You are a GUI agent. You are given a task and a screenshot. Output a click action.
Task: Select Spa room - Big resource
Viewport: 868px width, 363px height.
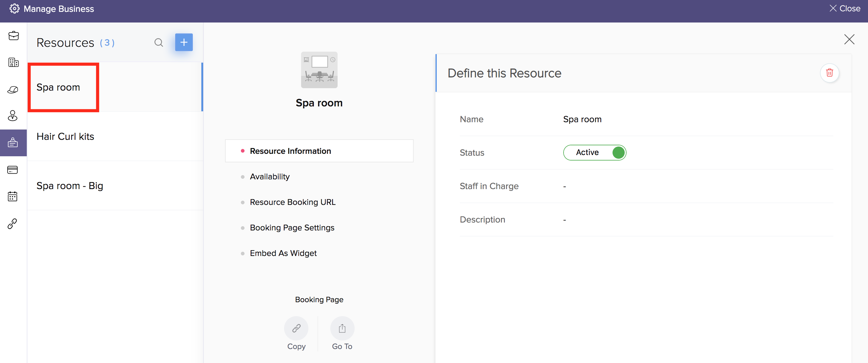coord(70,185)
